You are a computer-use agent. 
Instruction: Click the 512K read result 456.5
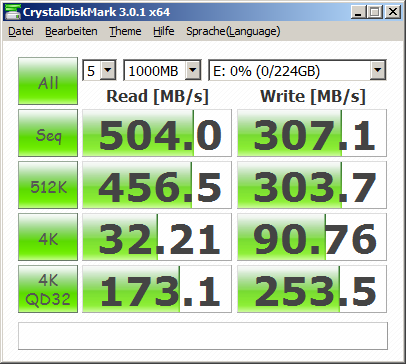157,185
